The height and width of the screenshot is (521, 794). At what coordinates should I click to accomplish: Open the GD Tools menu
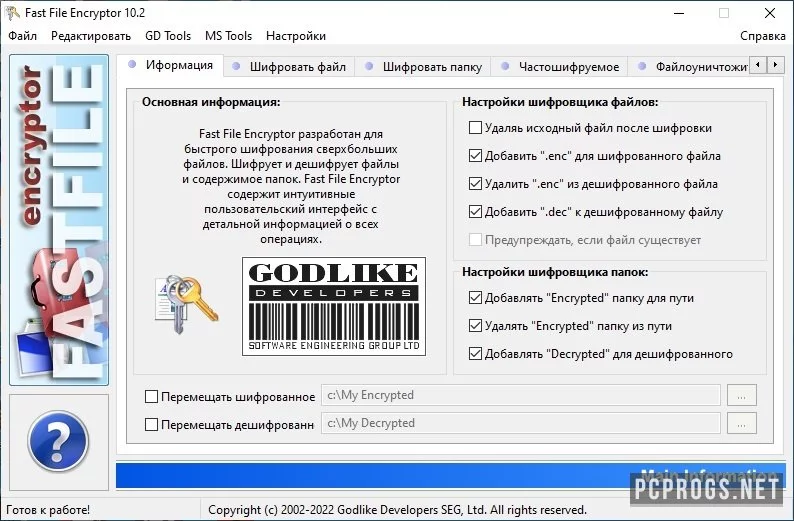tap(168, 36)
